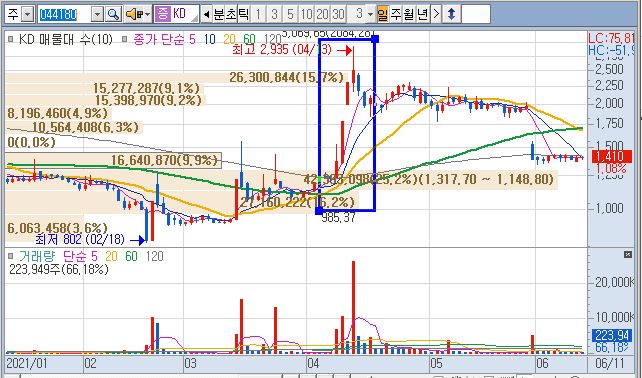Click the 26,300,844(15.7%) volume profile label

pos(286,77)
